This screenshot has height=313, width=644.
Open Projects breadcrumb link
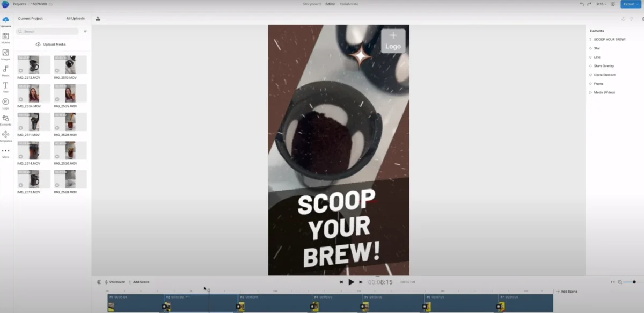19,4
